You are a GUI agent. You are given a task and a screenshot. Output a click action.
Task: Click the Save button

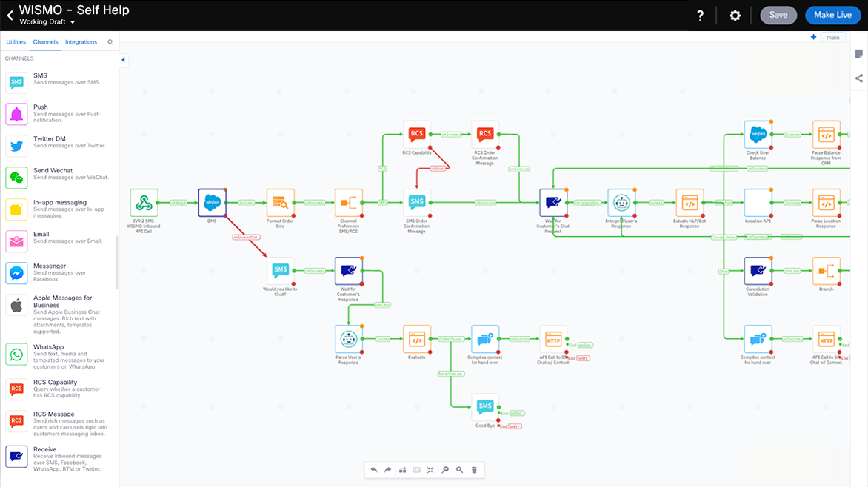[778, 16]
